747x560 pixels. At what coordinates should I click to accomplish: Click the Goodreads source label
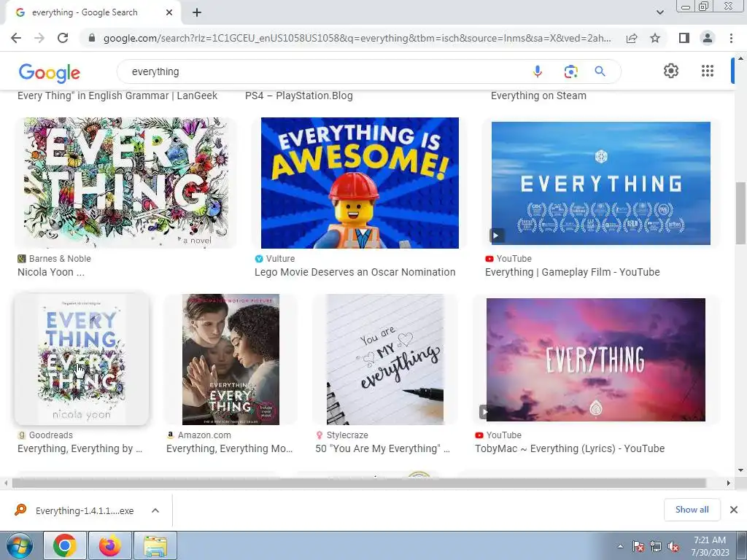click(x=50, y=435)
